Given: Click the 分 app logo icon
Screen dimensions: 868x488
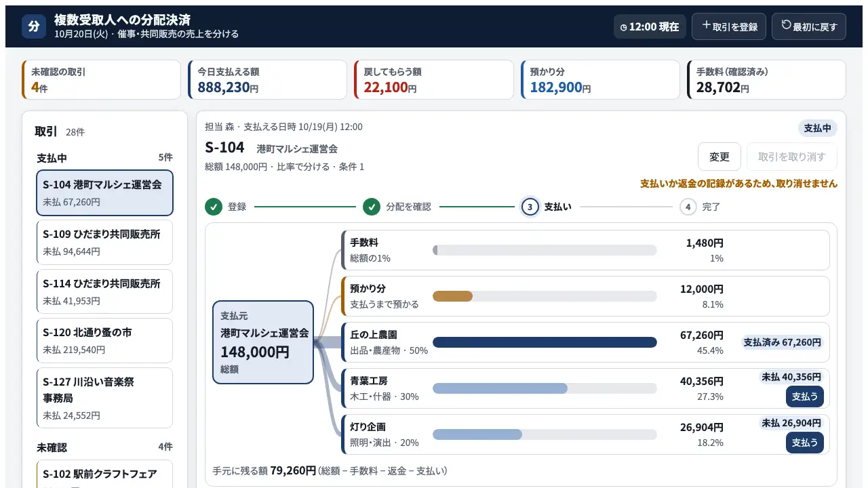Looking at the screenshot, I should (34, 26).
